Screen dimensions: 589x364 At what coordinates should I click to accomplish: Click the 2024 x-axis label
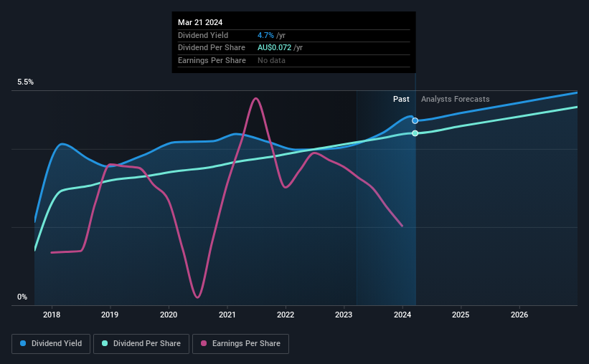[402, 315]
